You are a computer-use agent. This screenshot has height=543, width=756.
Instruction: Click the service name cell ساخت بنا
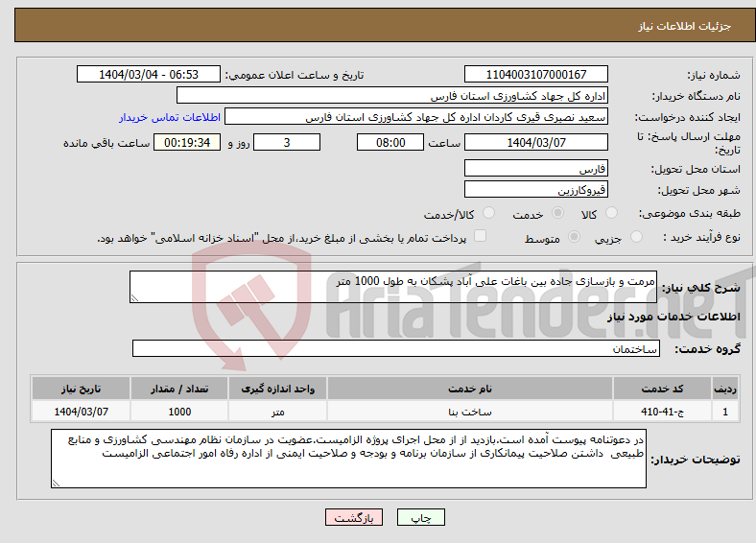(470, 412)
